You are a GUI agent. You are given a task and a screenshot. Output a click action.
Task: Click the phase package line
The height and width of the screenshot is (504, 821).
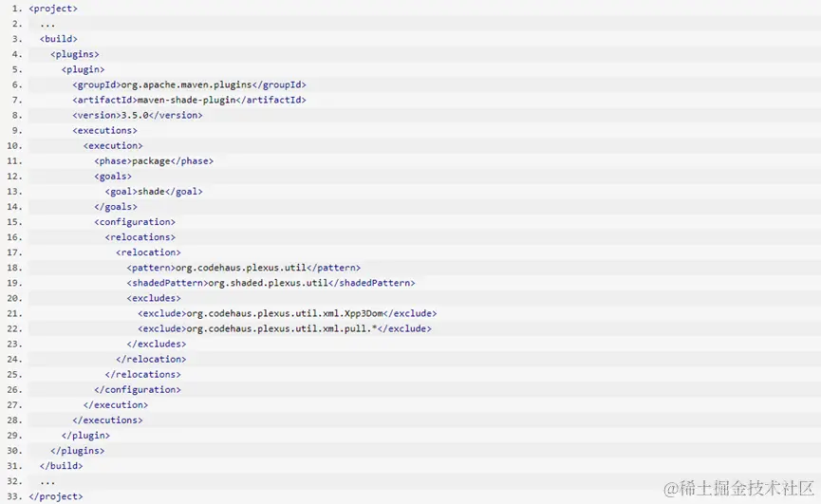(x=154, y=160)
